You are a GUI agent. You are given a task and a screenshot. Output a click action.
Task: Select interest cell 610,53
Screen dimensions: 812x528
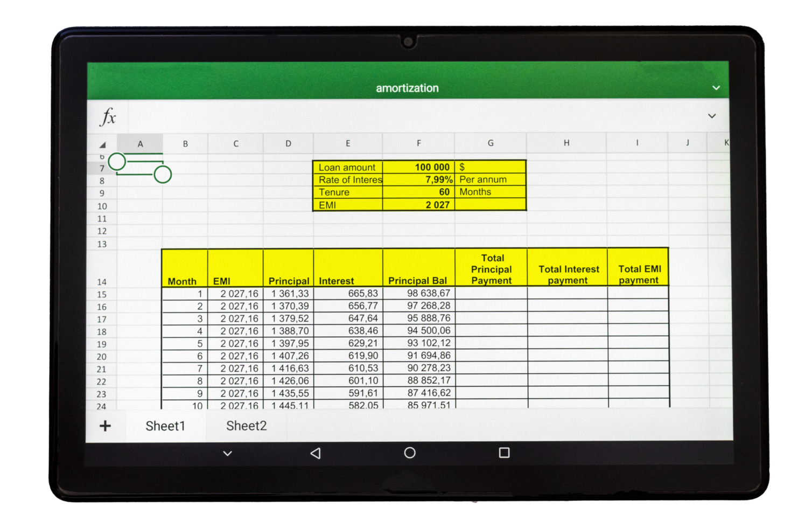[x=348, y=369]
